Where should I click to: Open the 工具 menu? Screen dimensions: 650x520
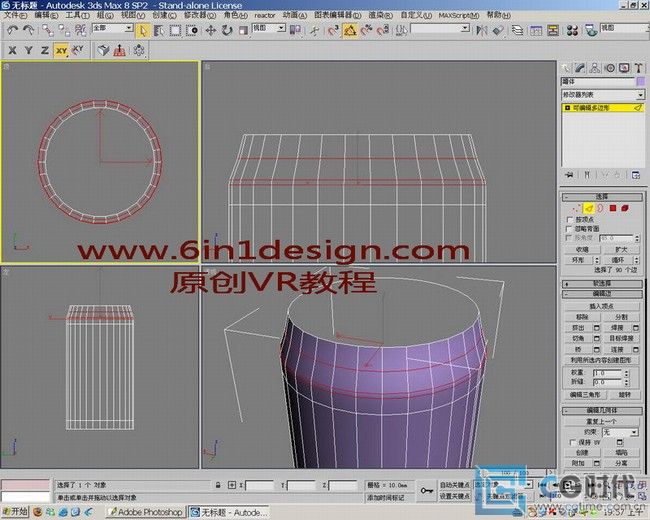(77, 15)
